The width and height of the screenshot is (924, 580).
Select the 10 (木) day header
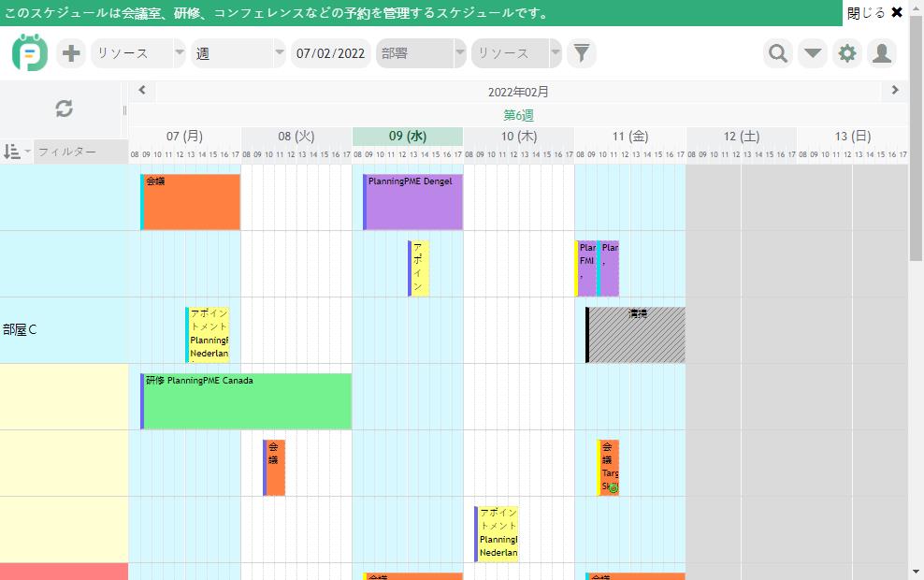point(519,137)
